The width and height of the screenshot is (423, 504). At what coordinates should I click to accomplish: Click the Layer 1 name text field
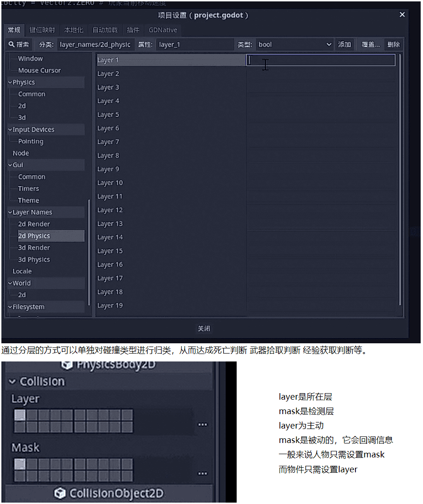coord(321,60)
